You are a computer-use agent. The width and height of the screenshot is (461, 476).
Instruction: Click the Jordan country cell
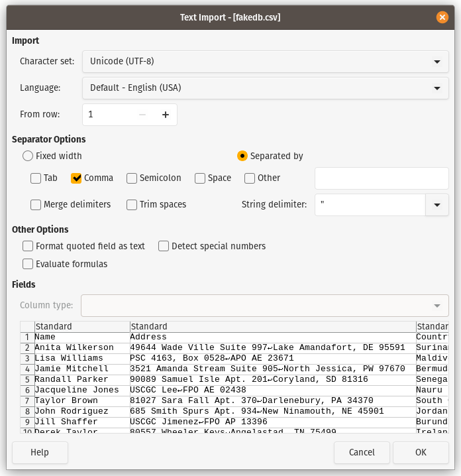click(x=432, y=411)
